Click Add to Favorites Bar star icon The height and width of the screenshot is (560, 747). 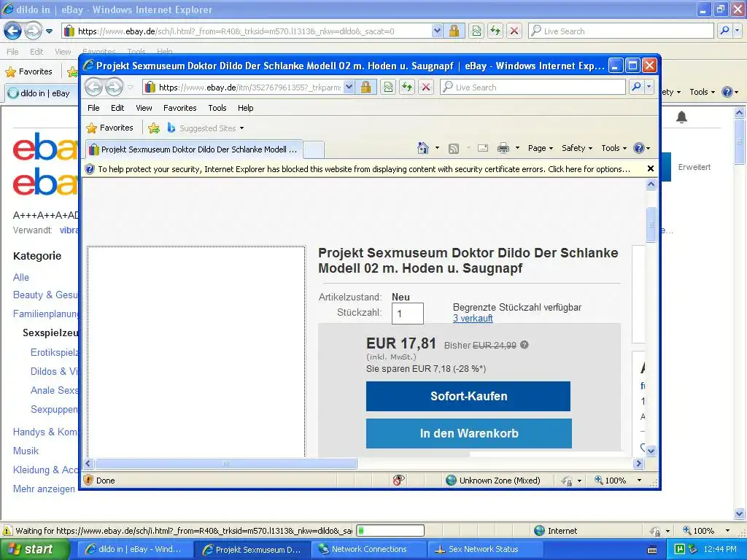154,128
